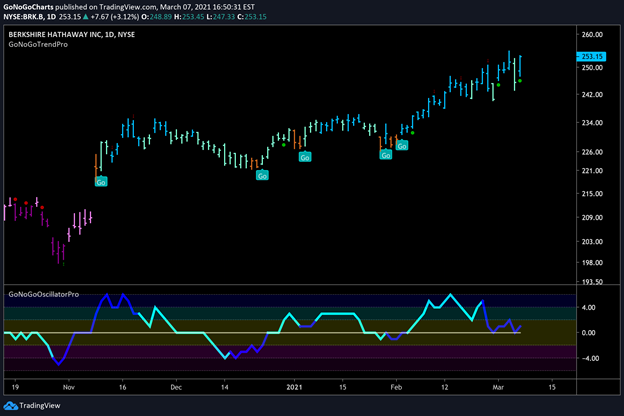
Task: Click the green dot under the bars just before the 2021 label
Action: pyautogui.click(x=284, y=145)
